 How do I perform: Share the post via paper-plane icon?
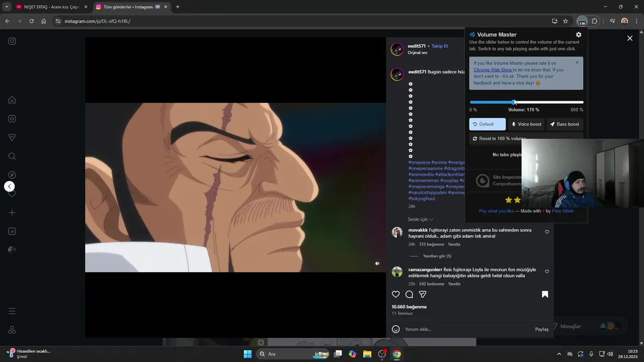pos(423,295)
